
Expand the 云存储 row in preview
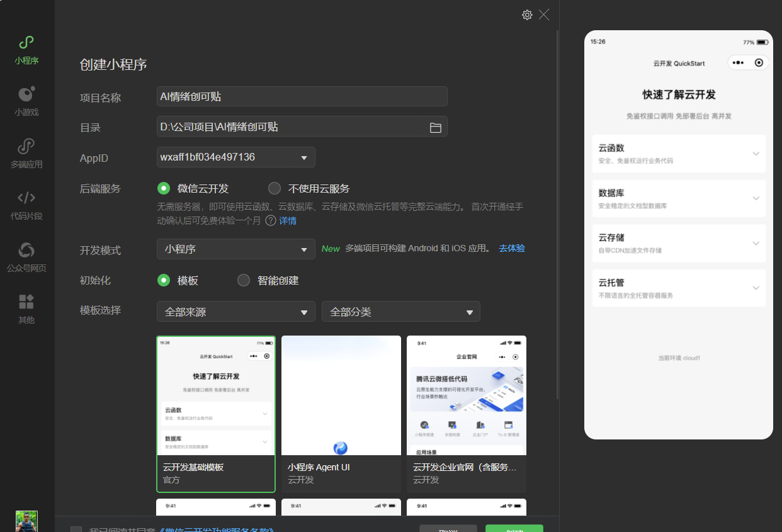coord(679,243)
